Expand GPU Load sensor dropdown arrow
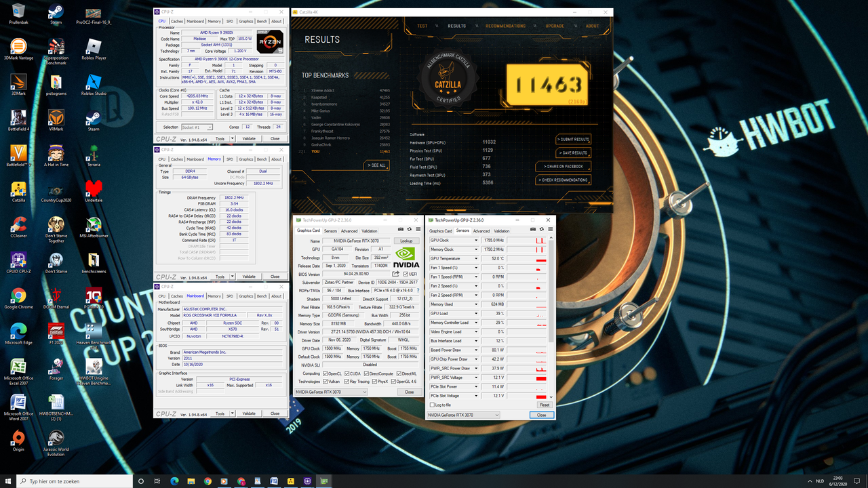This screenshot has width=868, height=488. coord(475,313)
